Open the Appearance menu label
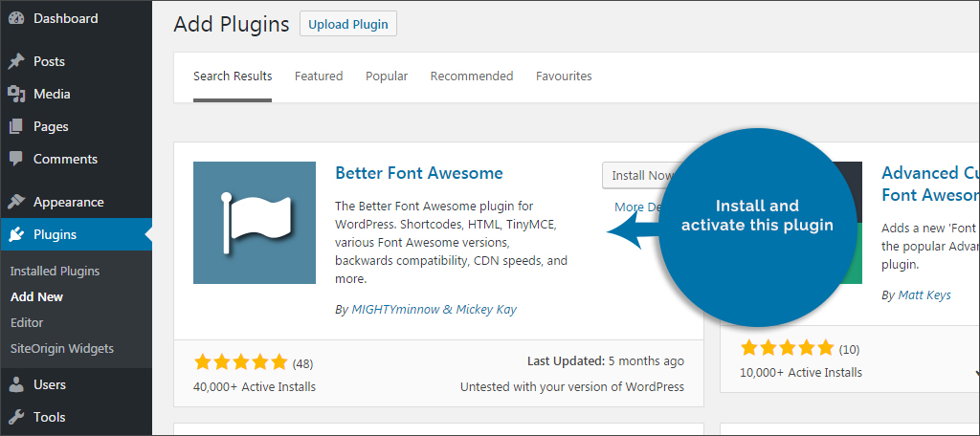Viewport: 980px width, 436px height. pyautogui.click(x=69, y=202)
